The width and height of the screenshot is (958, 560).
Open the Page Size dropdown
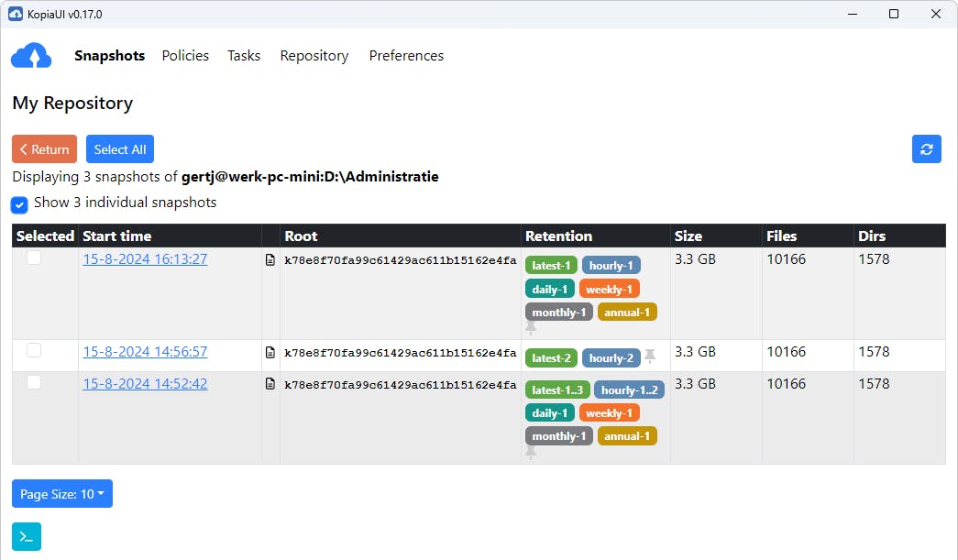coord(62,494)
